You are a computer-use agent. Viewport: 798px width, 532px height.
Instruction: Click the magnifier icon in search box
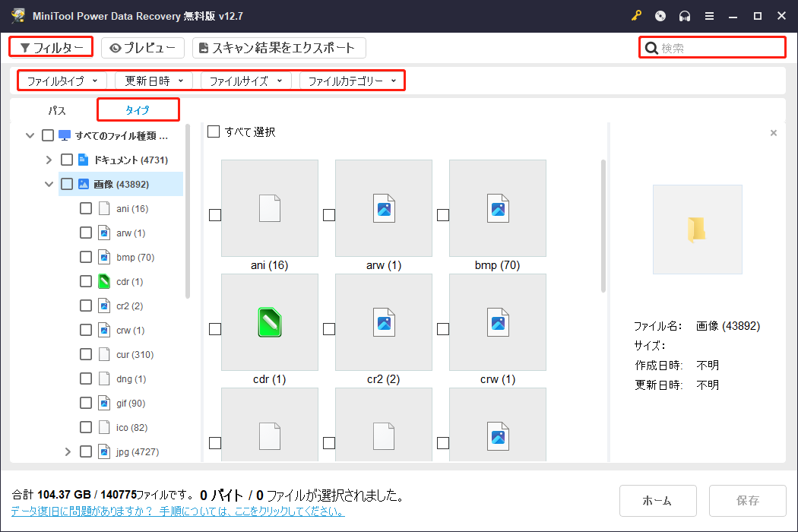[651, 47]
